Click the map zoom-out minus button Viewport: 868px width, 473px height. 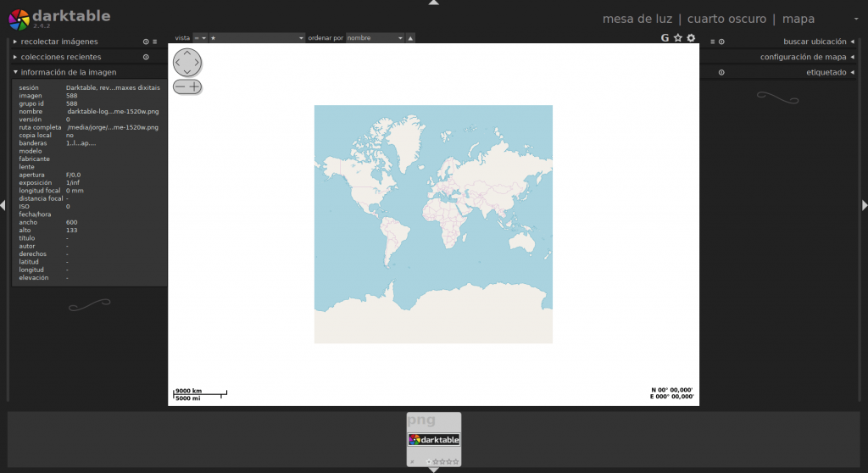[x=180, y=86]
